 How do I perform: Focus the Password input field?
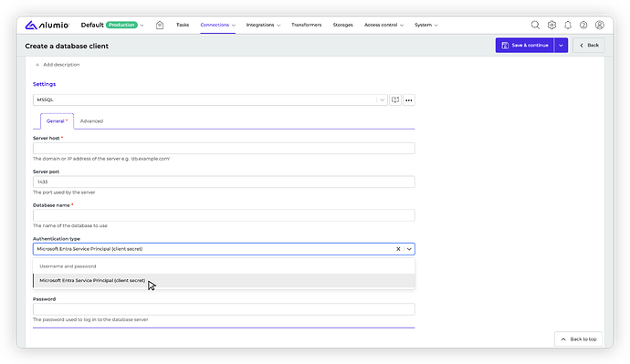pyautogui.click(x=224, y=309)
